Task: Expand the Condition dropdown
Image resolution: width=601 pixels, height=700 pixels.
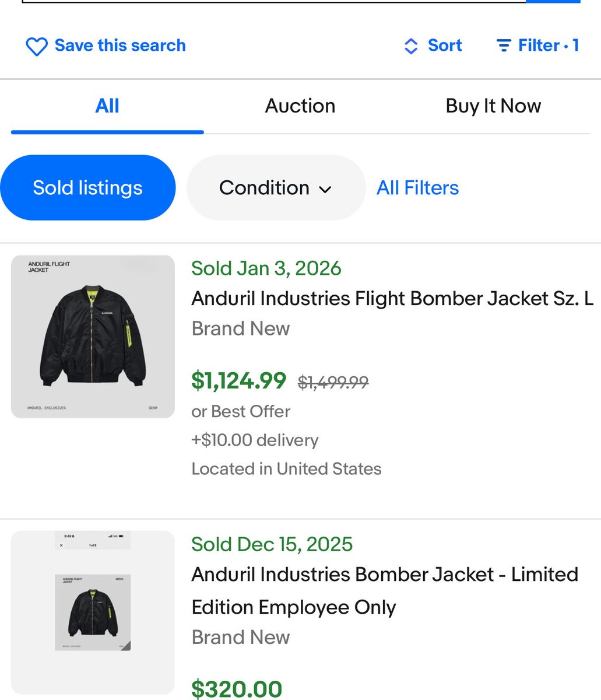Action: click(275, 188)
